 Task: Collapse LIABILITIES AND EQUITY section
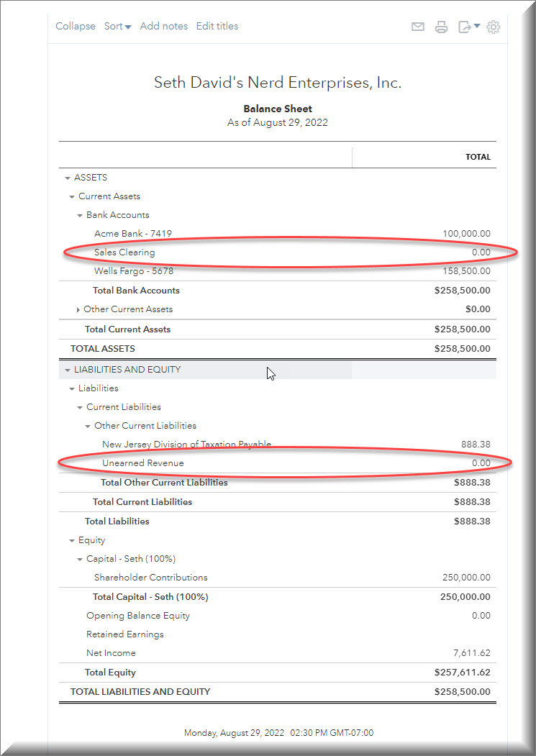pyautogui.click(x=68, y=370)
